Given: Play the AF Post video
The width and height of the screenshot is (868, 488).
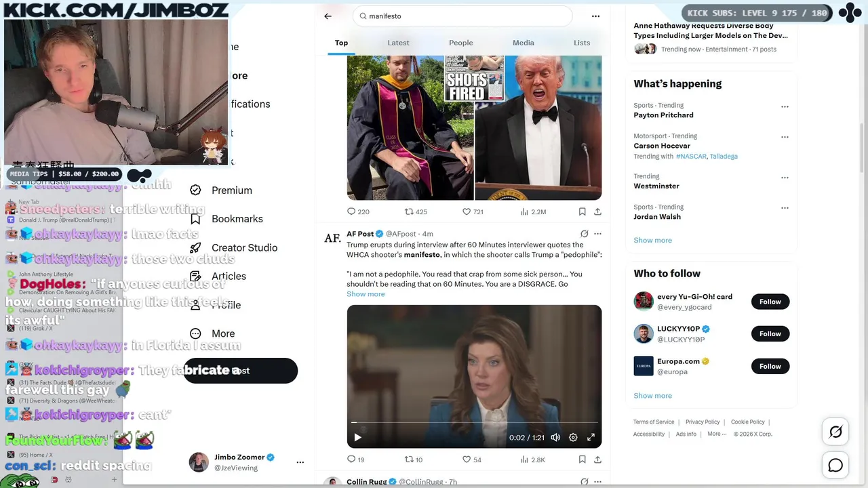Looking at the screenshot, I should pos(357,438).
